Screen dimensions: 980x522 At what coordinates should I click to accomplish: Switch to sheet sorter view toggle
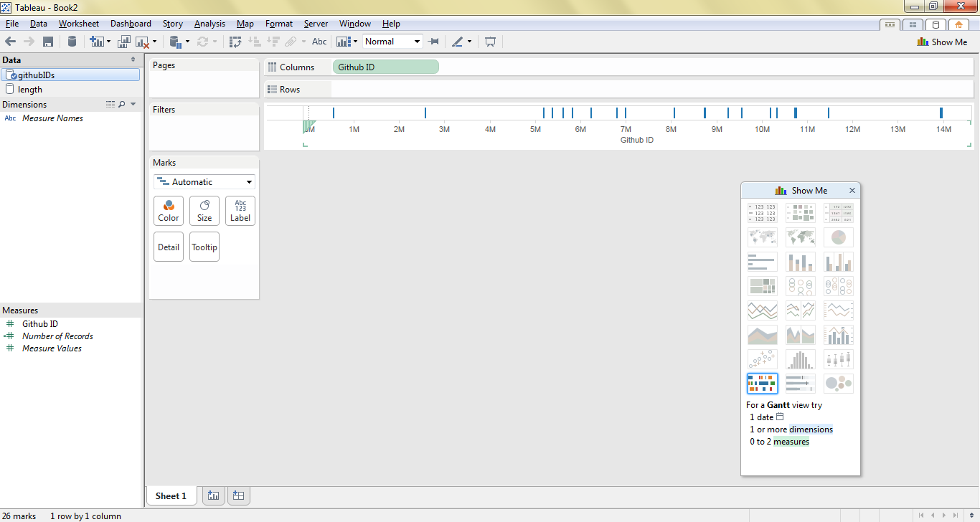click(x=913, y=24)
